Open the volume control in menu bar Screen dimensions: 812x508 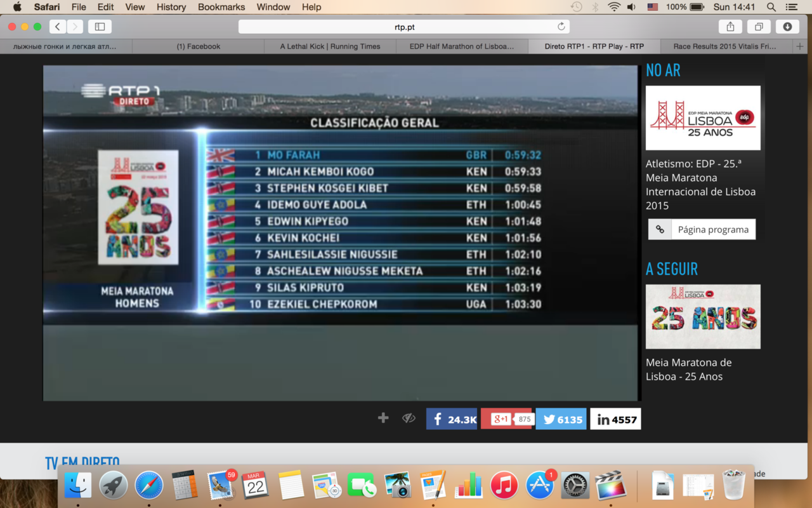(632, 7)
